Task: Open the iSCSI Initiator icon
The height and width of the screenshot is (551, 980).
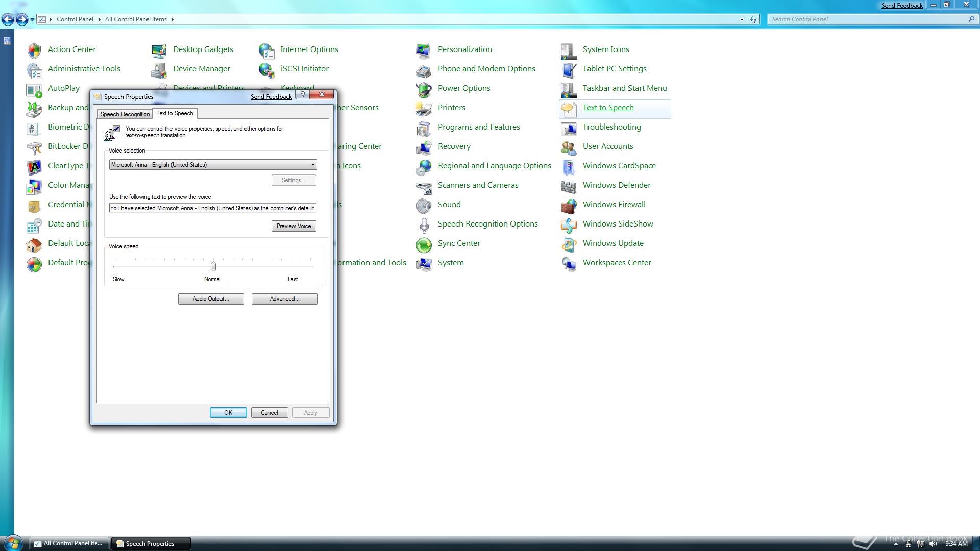Action: (266, 70)
